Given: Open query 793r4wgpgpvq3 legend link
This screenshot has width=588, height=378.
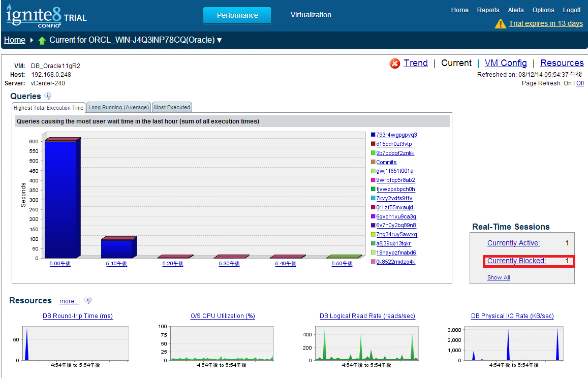Looking at the screenshot, I should click(396, 135).
